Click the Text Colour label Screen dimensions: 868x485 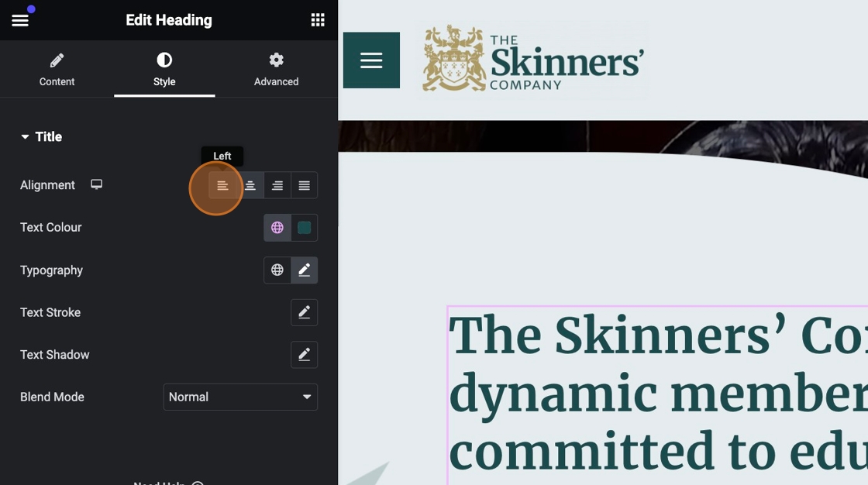click(51, 228)
